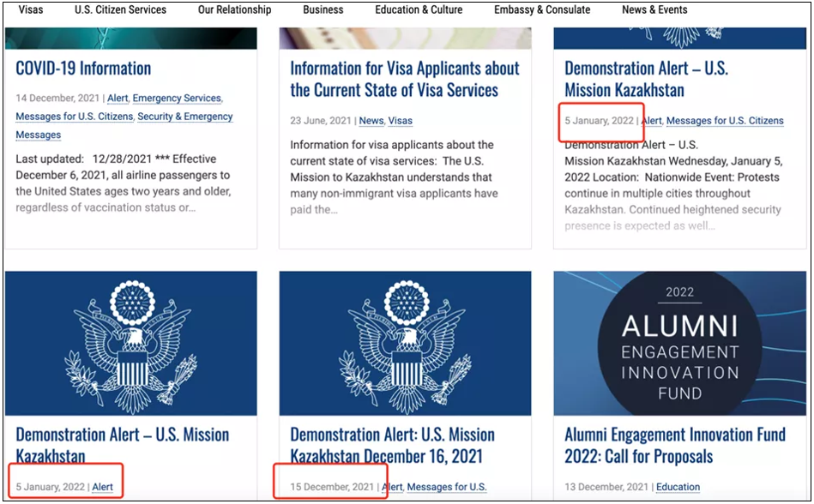Click Messages for U.S. Citizens tag in top right card
814x504 pixels.
coord(725,121)
